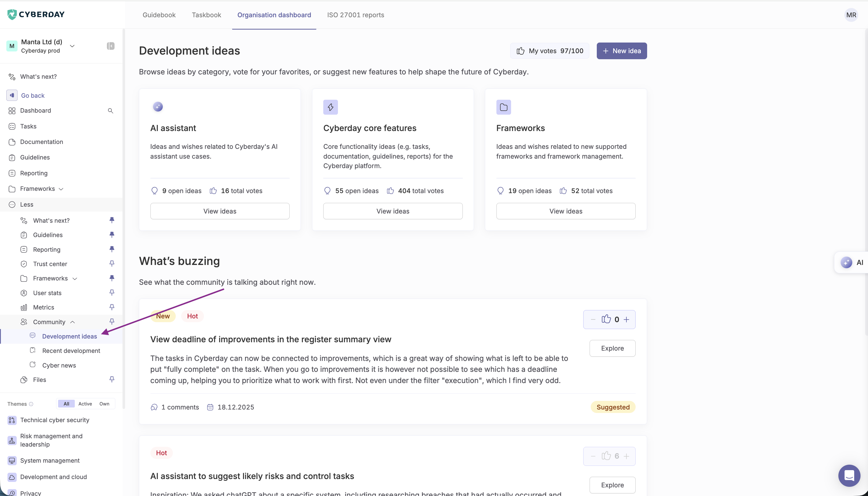Open the Manta Ltd organisation dropdown
868x496 pixels.
(x=72, y=46)
